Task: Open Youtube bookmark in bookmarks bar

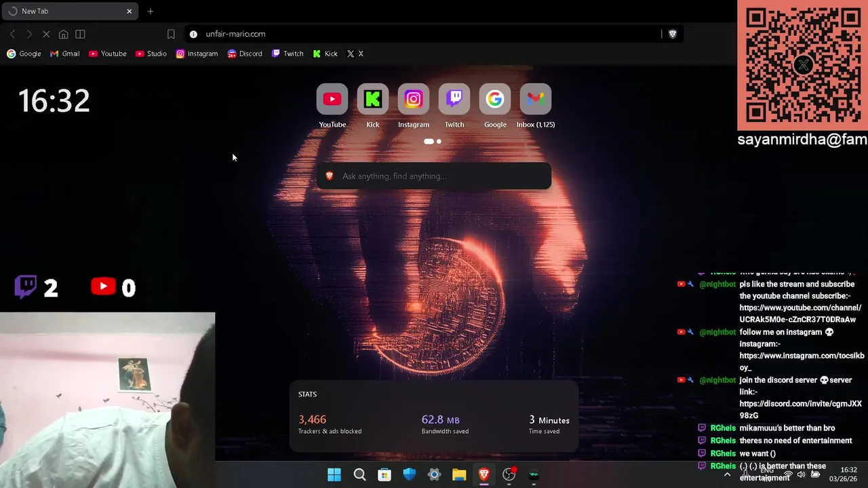Action: 107,54
